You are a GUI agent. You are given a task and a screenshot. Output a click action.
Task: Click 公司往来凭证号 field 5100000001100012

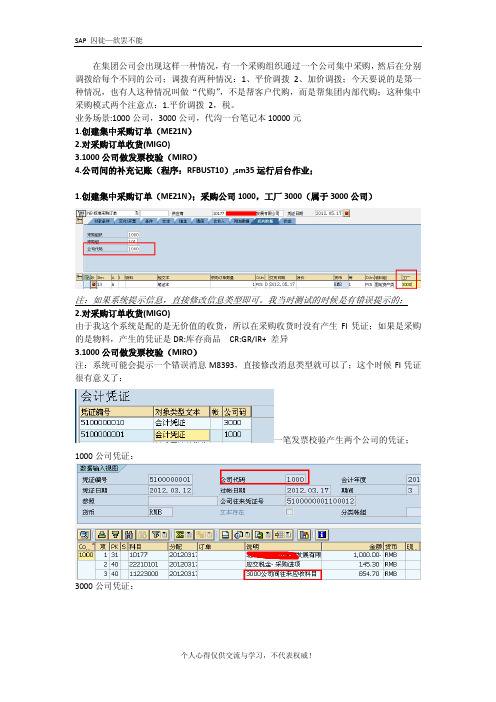pyautogui.click(x=321, y=501)
